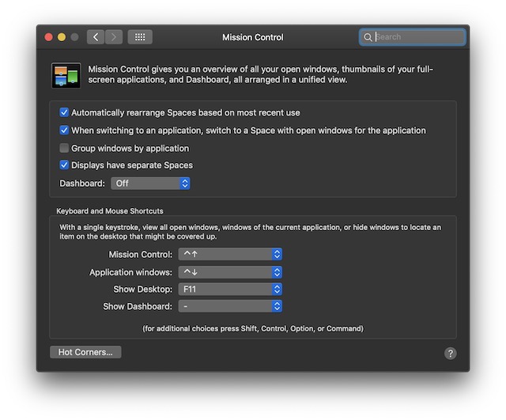Disable automatically rearrange Spaces checkbox

pyautogui.click(x=64, y=112)
